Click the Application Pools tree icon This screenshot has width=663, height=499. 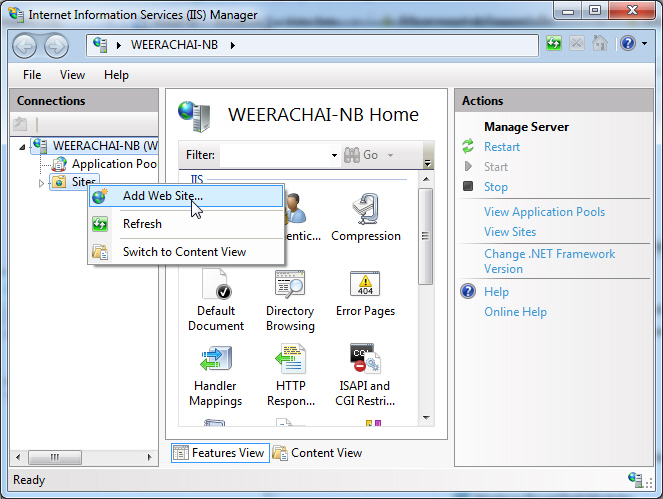click(x=59, y=164)
